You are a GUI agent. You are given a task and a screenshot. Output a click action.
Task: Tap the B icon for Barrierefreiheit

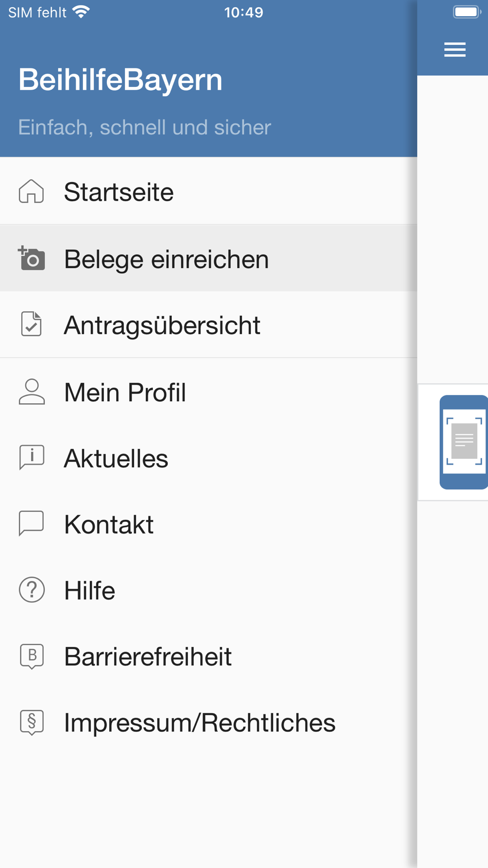32,656
